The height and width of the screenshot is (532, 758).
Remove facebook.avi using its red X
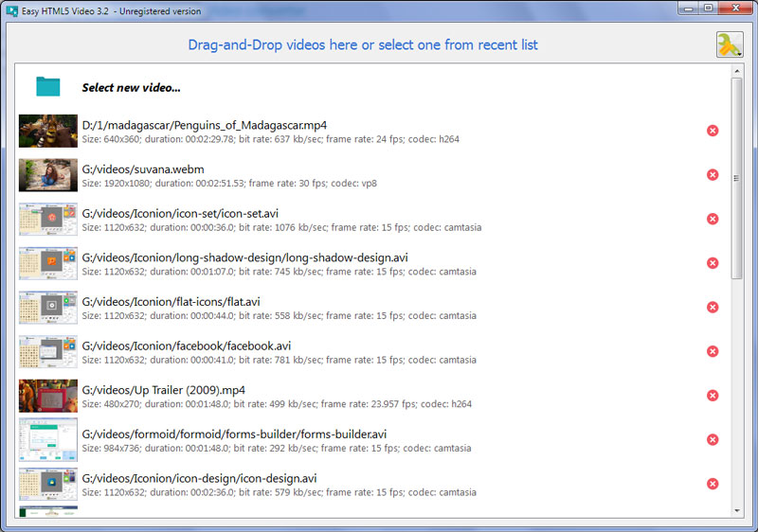coord(713,351)
